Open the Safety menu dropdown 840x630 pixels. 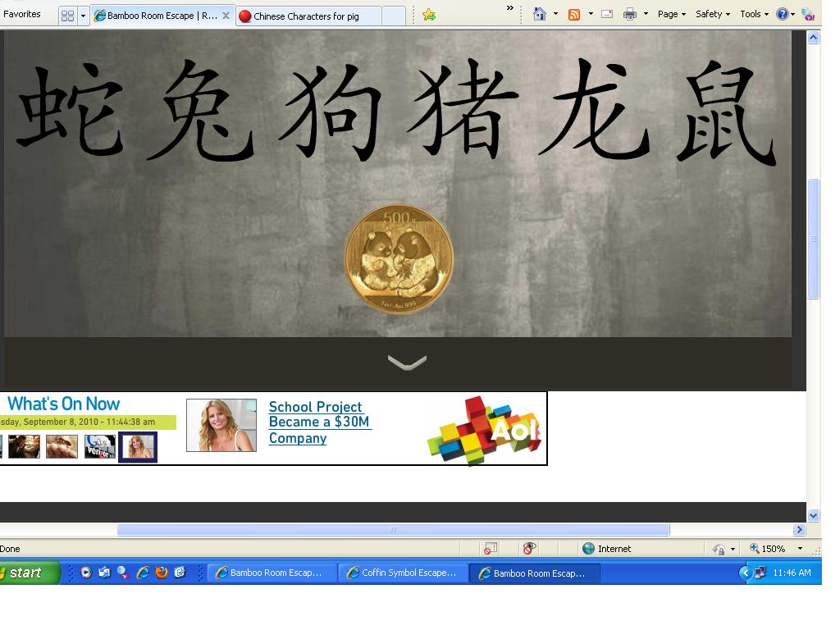(x=712, y=14)
